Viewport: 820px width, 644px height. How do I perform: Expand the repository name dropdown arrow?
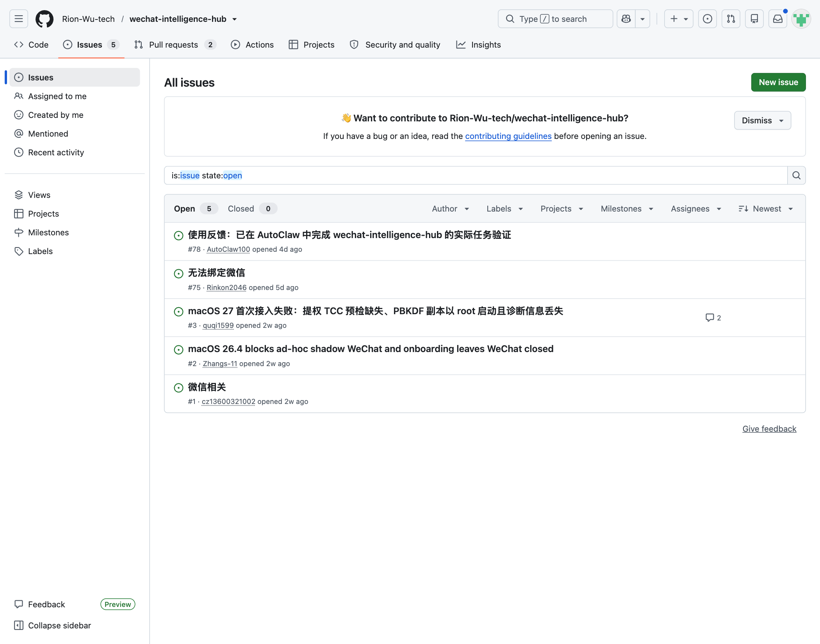[235, 19]
